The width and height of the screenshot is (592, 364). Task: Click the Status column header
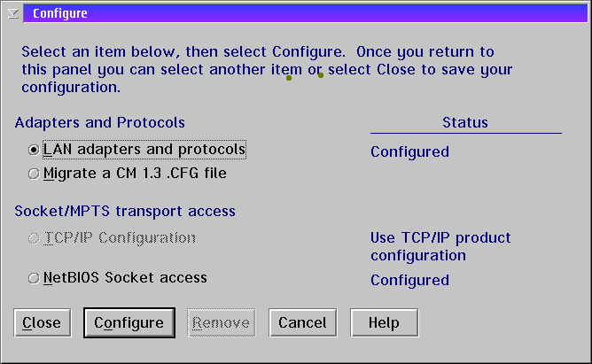coord(465,123)
